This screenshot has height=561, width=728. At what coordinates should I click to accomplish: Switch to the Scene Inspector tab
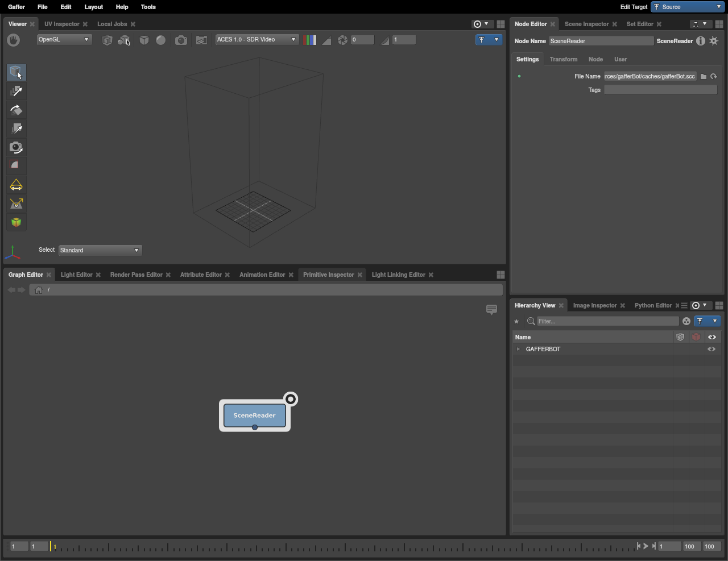tap(586, 24)
